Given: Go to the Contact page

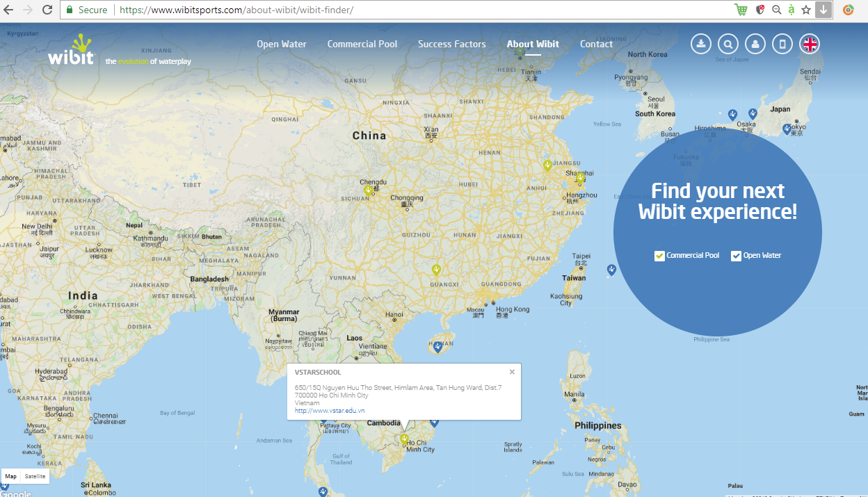Looking at the screenshot, I should [x=597, y=44].
